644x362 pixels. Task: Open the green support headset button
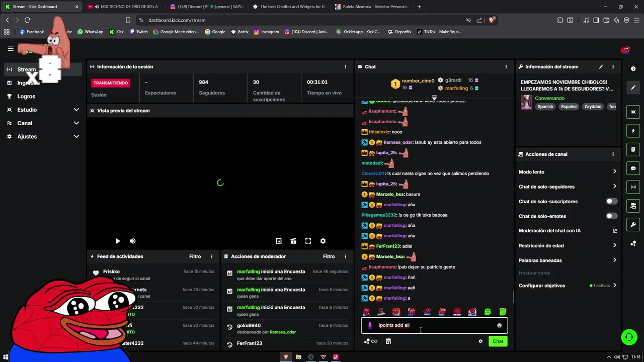[629, 337]
